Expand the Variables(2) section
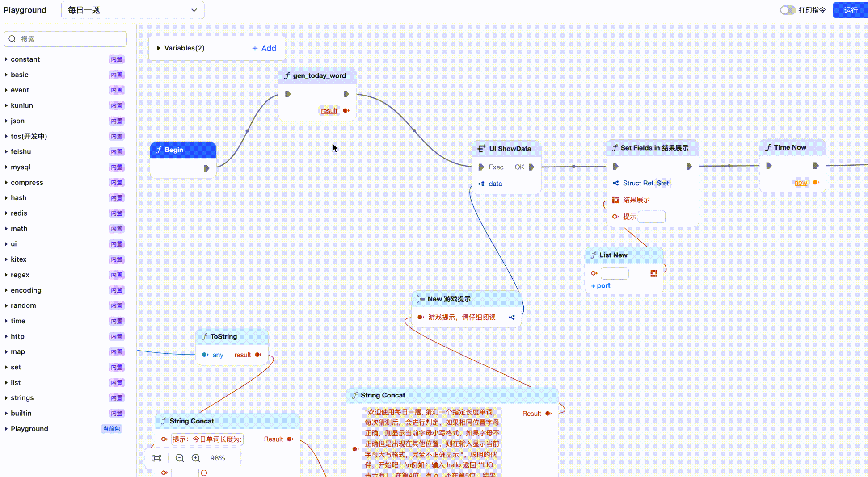Viewport: 868px width, 477px height. pos(159,48)
